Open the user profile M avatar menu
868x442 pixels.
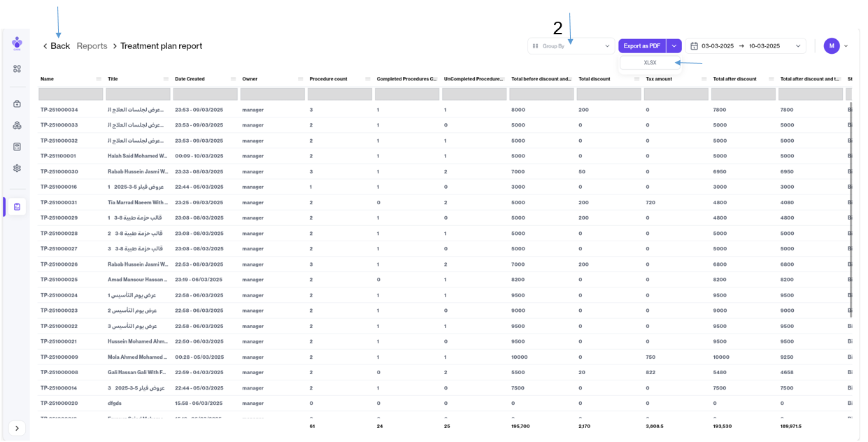tap(831, 46)
